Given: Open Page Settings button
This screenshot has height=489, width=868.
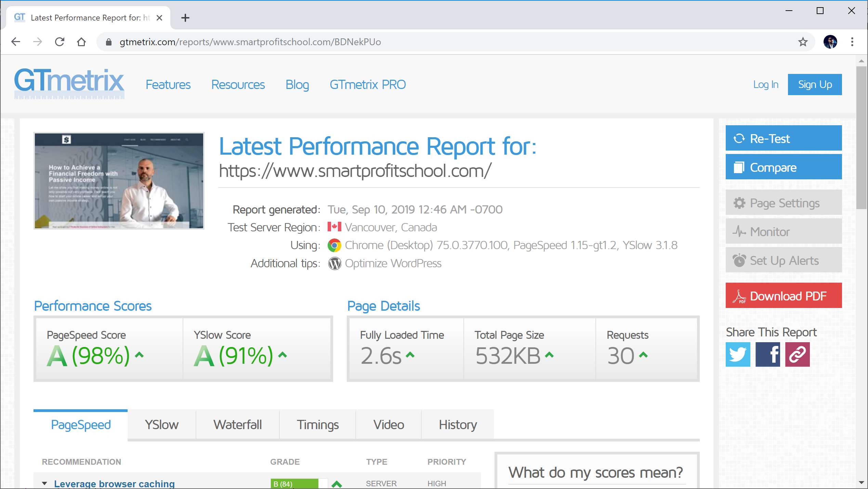Looking at the screenshot, I should tap(784, 203).
